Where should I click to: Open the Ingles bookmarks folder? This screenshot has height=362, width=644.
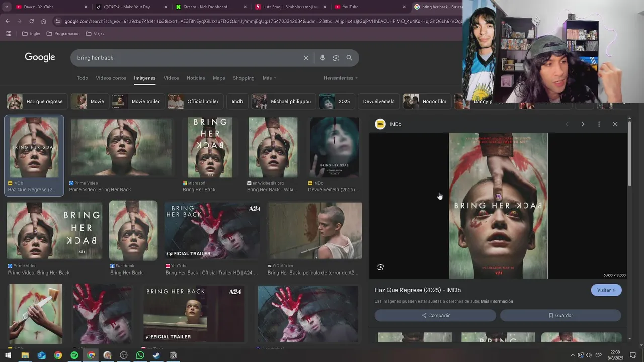(31, 34)
